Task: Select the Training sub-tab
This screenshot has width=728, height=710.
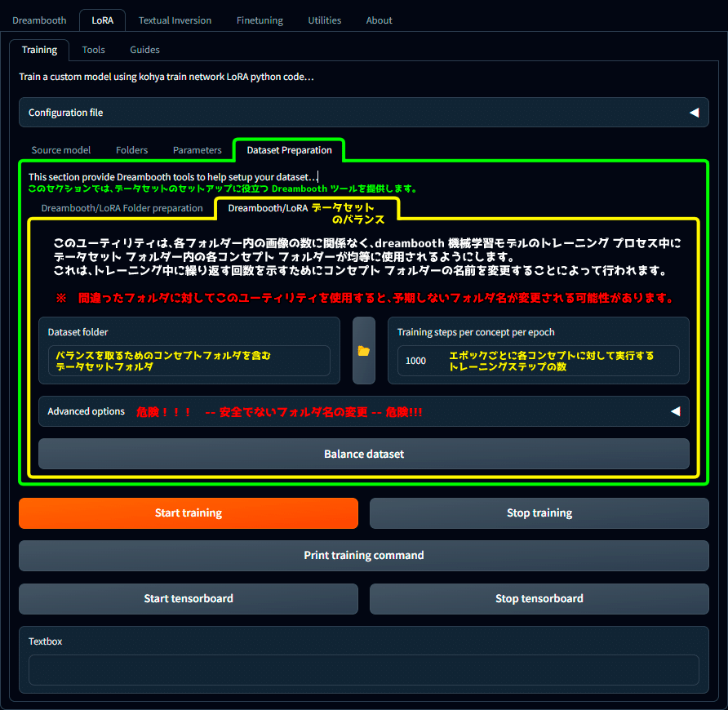Action: 39,50
